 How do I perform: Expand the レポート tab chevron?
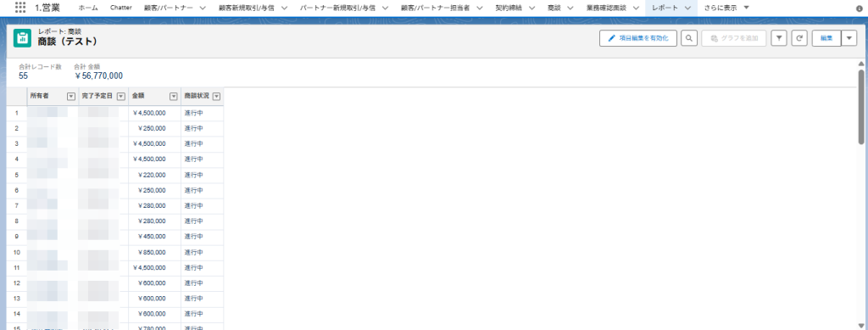coord(687,8)
